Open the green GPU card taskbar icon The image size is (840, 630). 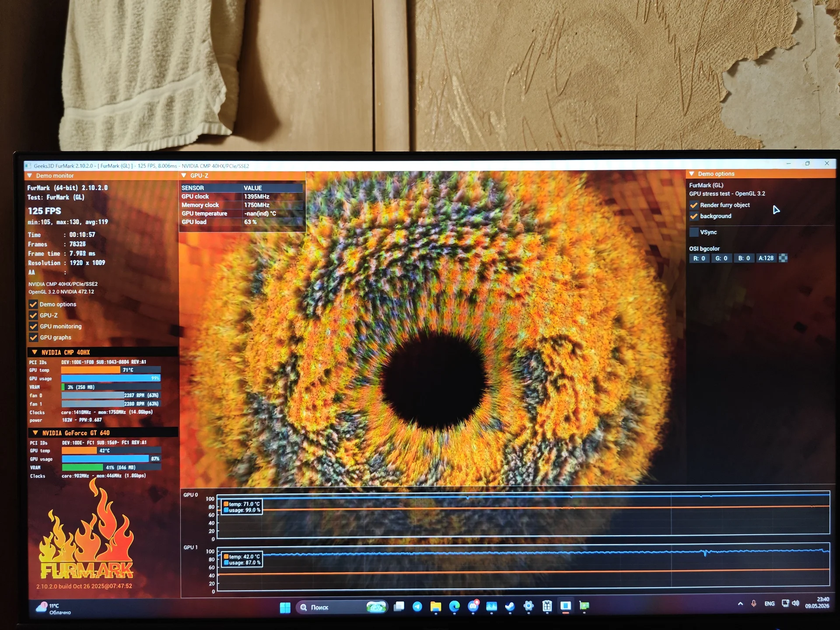pos(584,606)
